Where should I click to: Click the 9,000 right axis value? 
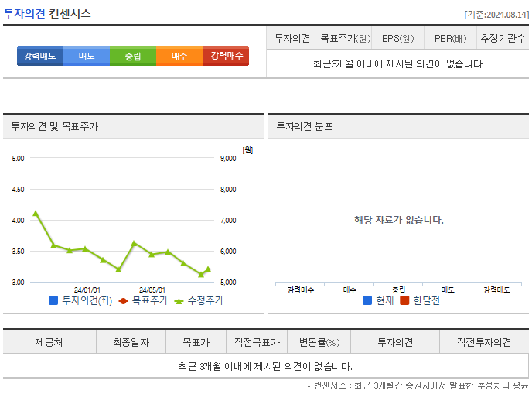[228, 158]
